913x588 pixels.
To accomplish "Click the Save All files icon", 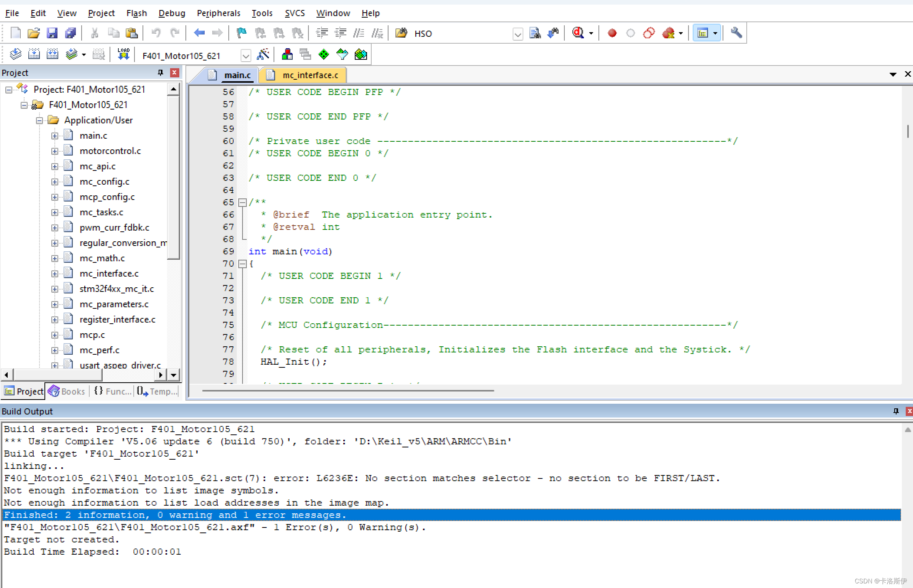I will coord(70,33).
